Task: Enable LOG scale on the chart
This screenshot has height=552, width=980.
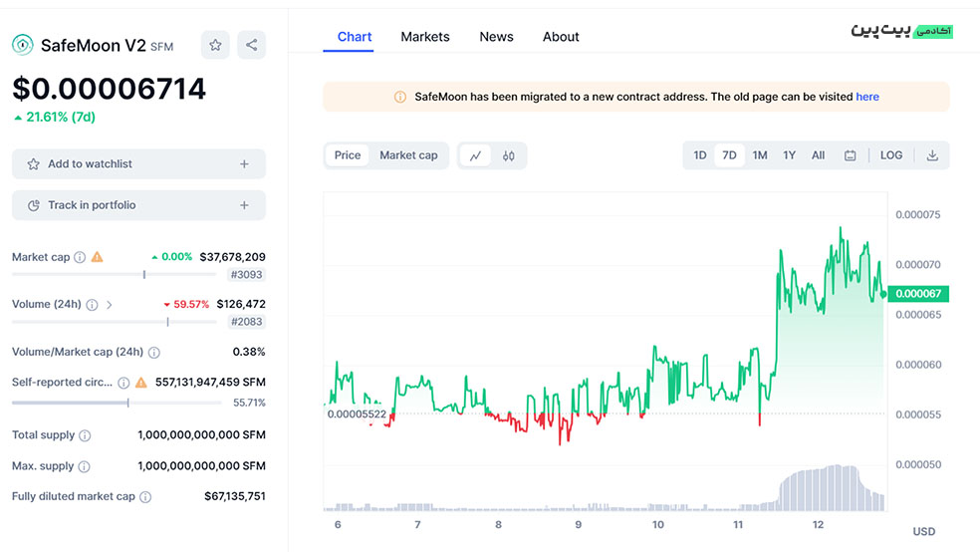Action: pos(891,155)
